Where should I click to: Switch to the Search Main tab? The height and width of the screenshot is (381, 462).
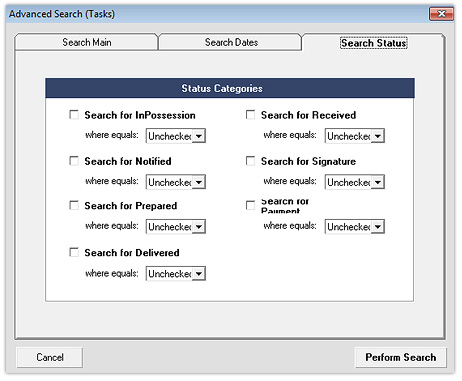[x=87, y=42]
